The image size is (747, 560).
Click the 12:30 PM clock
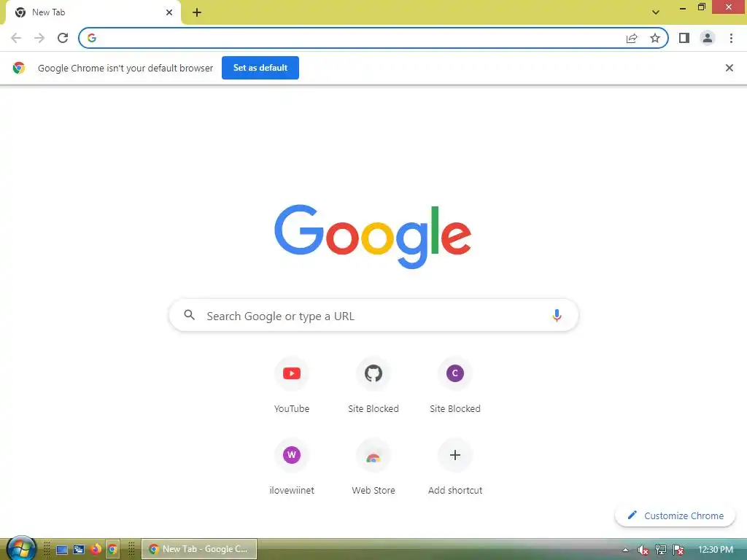tap(716, 550)
